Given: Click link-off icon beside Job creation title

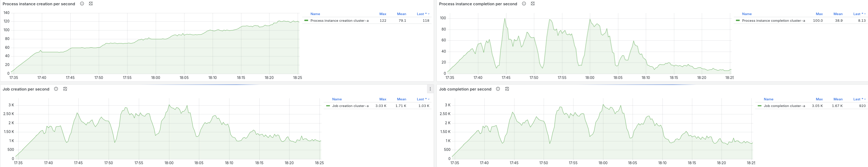Looking at the screenshot, I should click(x=65, y=89).
